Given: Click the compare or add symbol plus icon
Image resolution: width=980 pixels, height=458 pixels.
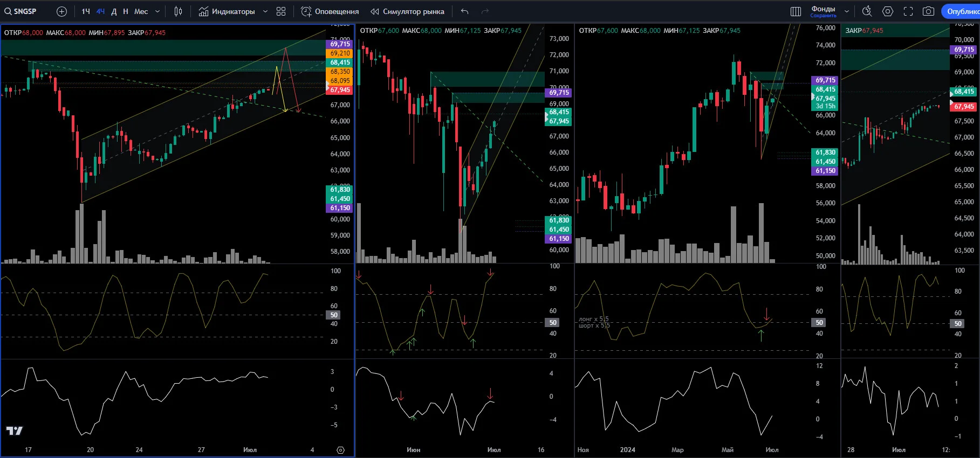Looking at the screenshot, I should tap(61, 11).
